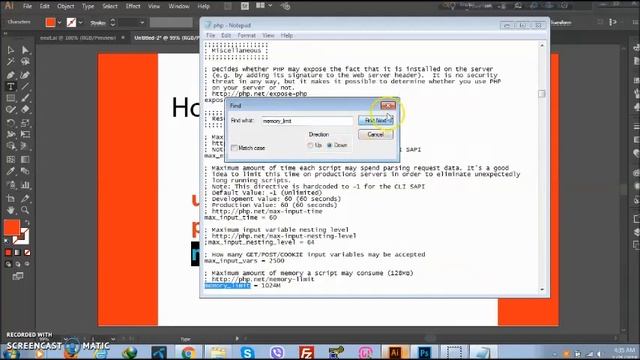640x360 pixels.
Task: Tick the Match case checkbox
Action: pyautogui.click(x=234, y=148)
